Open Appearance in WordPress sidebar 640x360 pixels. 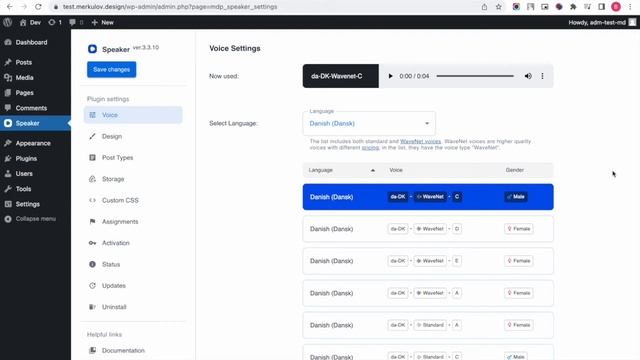pyautogui.click(x=36, y=143)
